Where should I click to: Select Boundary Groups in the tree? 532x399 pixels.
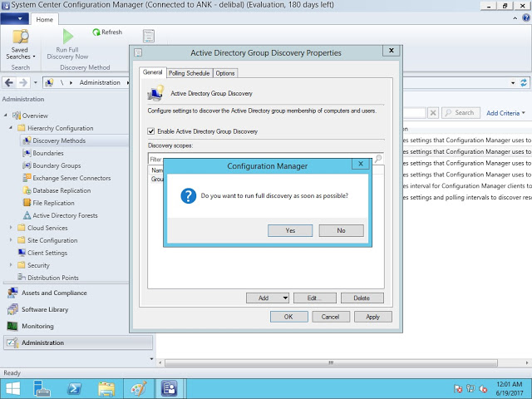click(57, 165)
